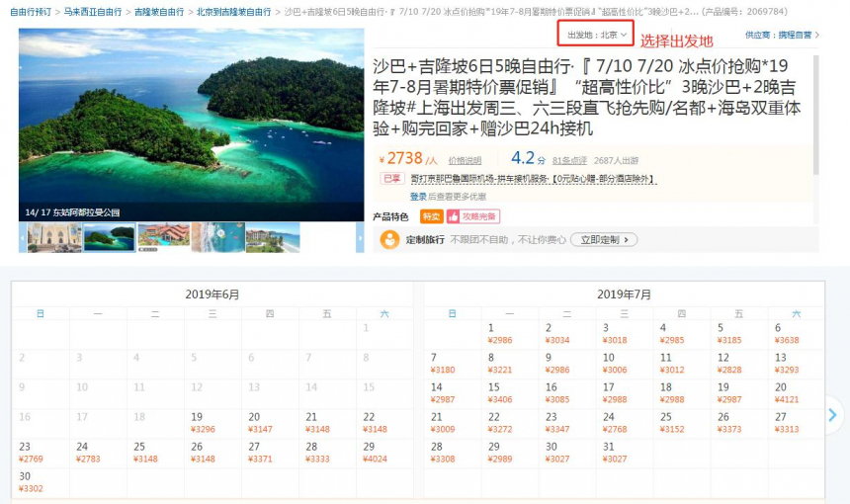Select July 15 priced ¥3406
The image size is (850, 504).
(x=510, y=394)
